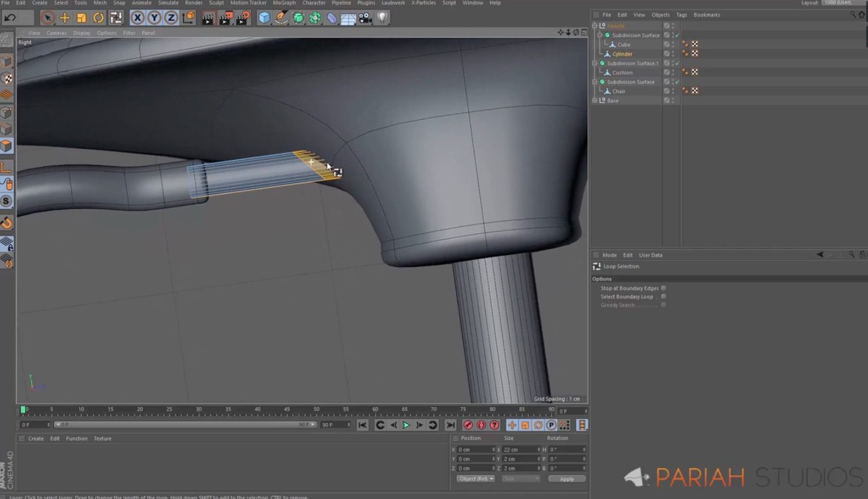
Task: Click Render to Picture Viewer icon
Action: click(226, 17)
